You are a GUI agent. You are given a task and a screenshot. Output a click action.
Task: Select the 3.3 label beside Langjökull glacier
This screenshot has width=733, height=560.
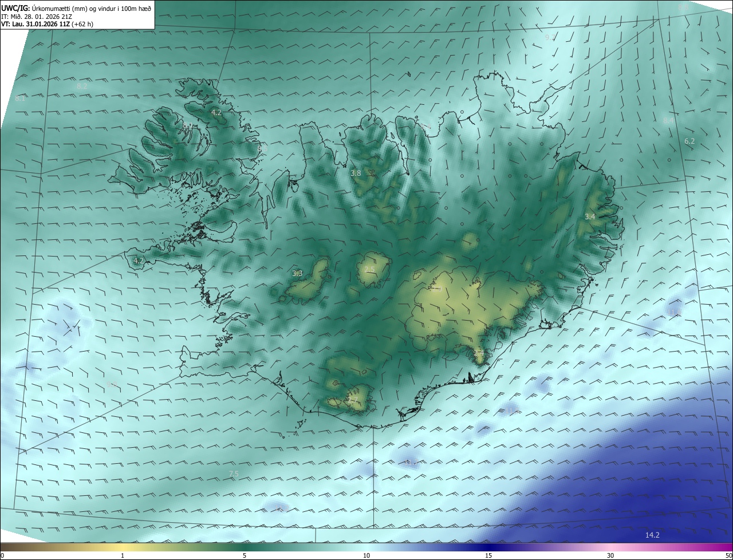tap(297, 274)
